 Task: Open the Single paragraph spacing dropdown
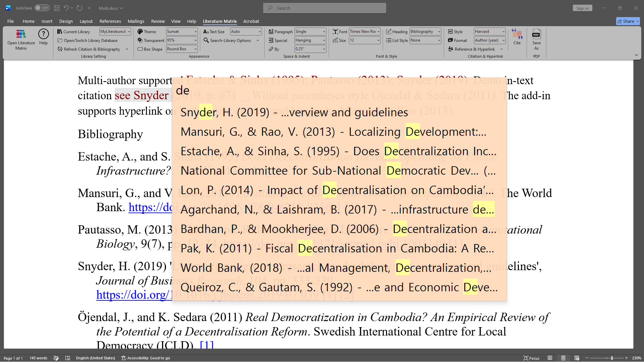coord(324,32)
